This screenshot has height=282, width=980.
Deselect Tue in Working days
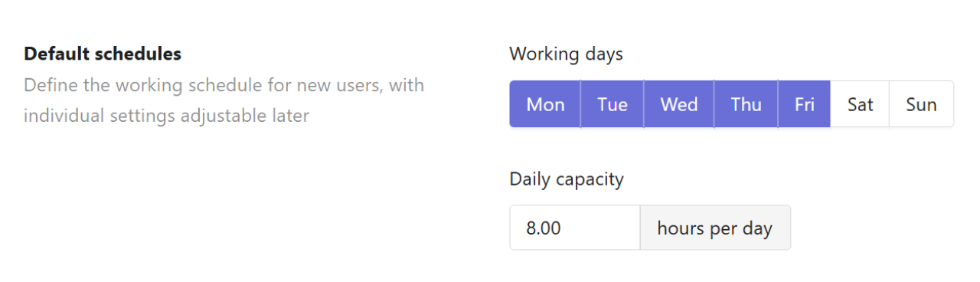pos(612,104)
